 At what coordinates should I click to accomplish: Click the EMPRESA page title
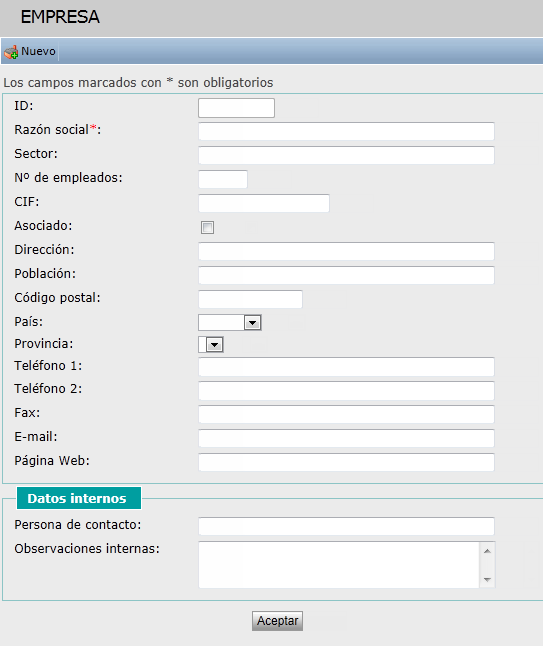point(60,17)
